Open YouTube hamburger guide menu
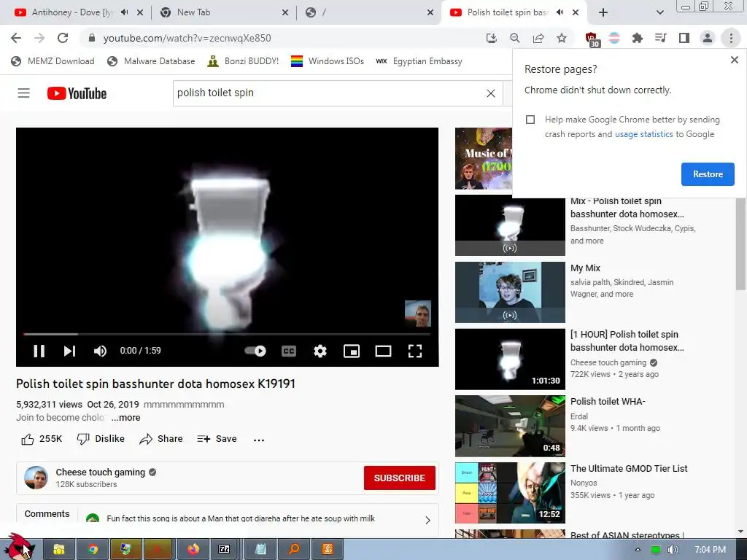This screenshot has height=560, width=747. pos(24,93)
